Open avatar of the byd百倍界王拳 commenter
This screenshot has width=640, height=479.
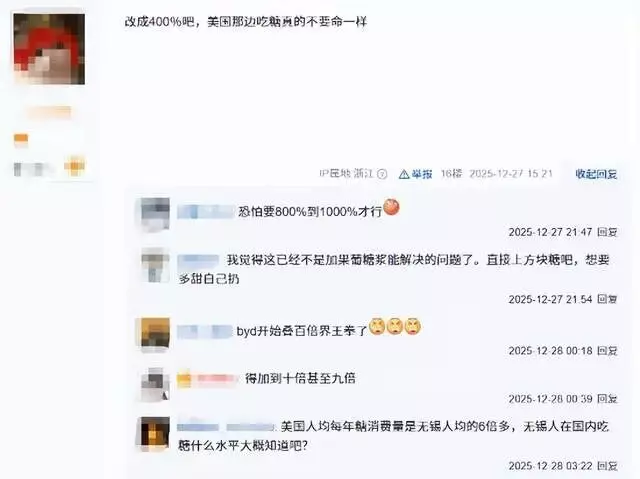click(x=155, y=334)
